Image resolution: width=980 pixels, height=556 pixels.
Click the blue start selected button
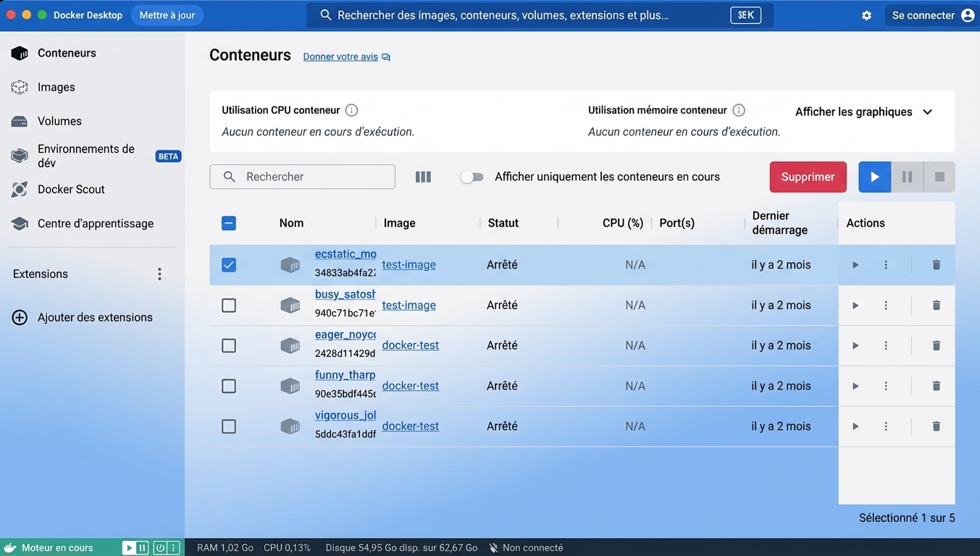pos(874,177)
